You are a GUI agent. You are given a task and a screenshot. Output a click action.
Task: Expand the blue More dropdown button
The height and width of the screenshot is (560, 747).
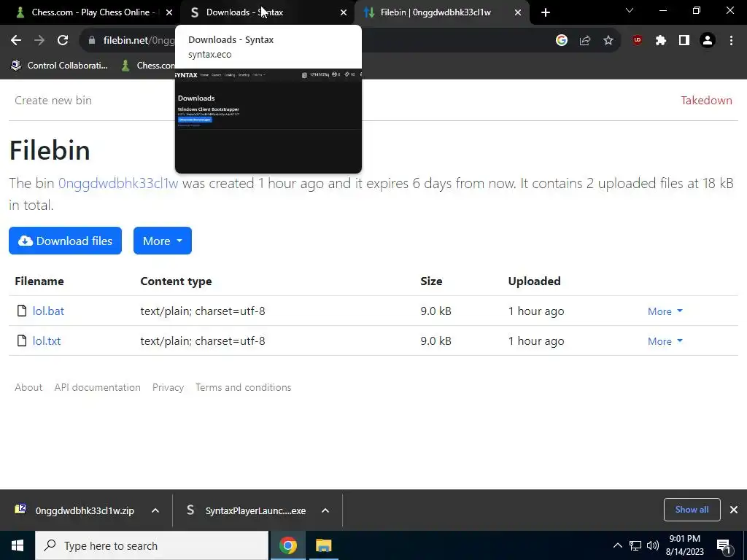click(163, 241)
